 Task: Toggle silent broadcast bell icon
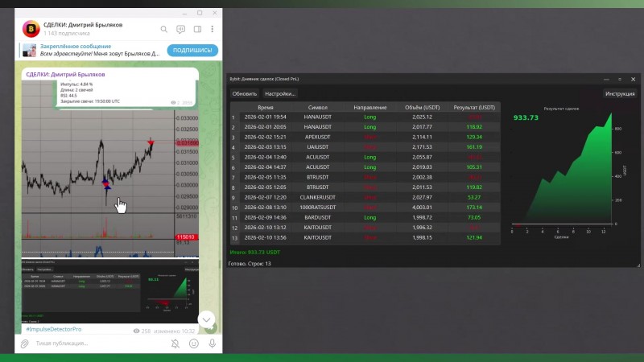click(x=175, y=343)
